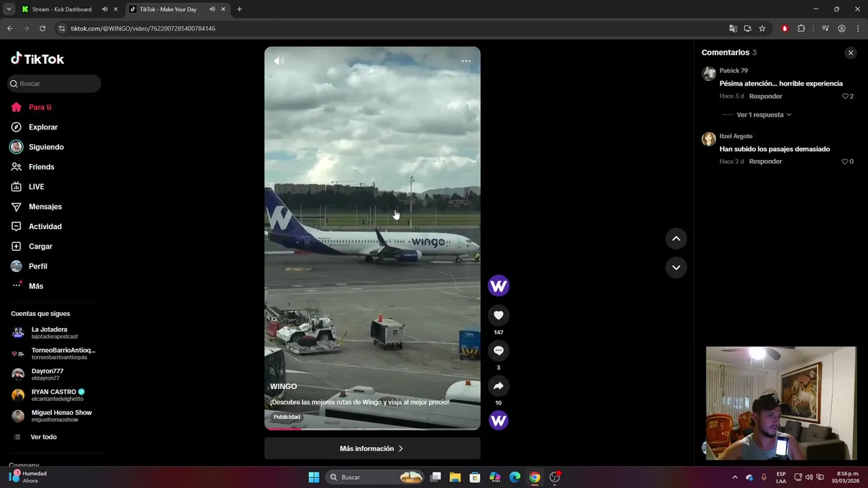Reload the TikTok page
The height and width of the screenshot is (488, 868).
click(x=42, y=28)
